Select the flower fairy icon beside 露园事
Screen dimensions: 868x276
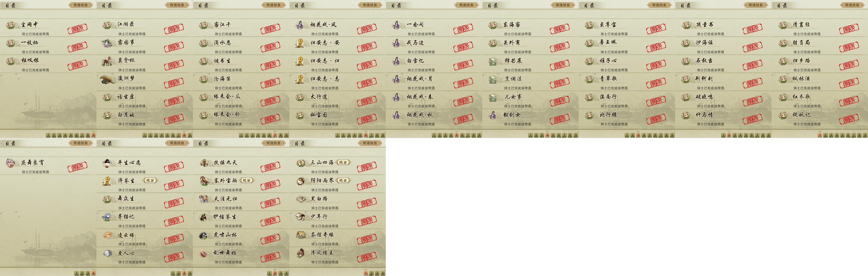point(108,43)
